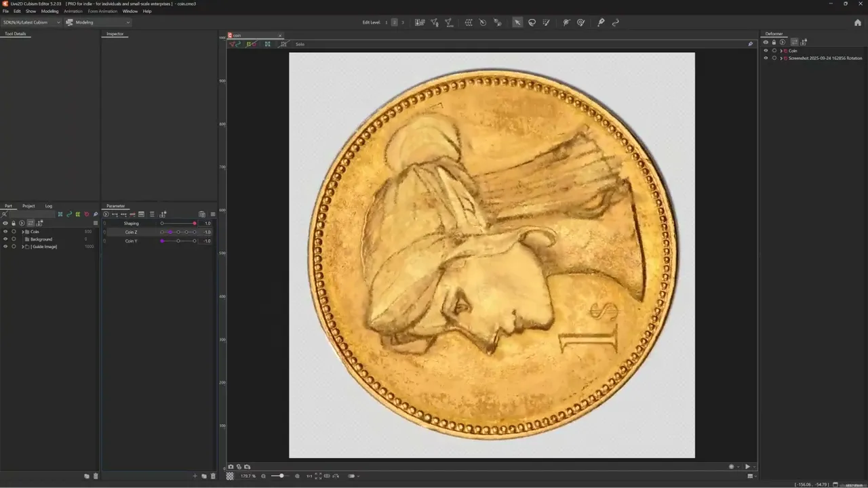Select the deform path tool
Viewport: 868px width, 488px height.
[566, 22]
